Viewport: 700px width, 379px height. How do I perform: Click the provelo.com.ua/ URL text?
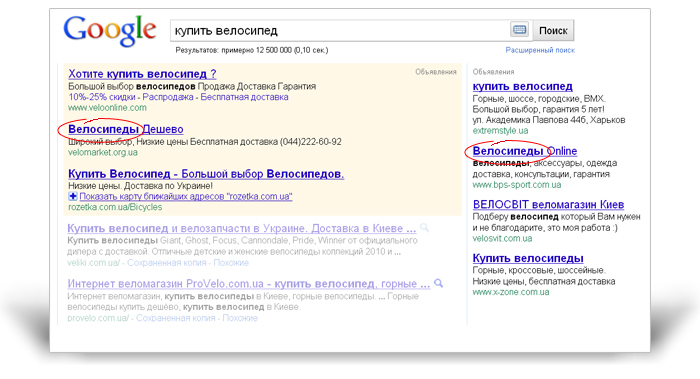tap(98, 318)
